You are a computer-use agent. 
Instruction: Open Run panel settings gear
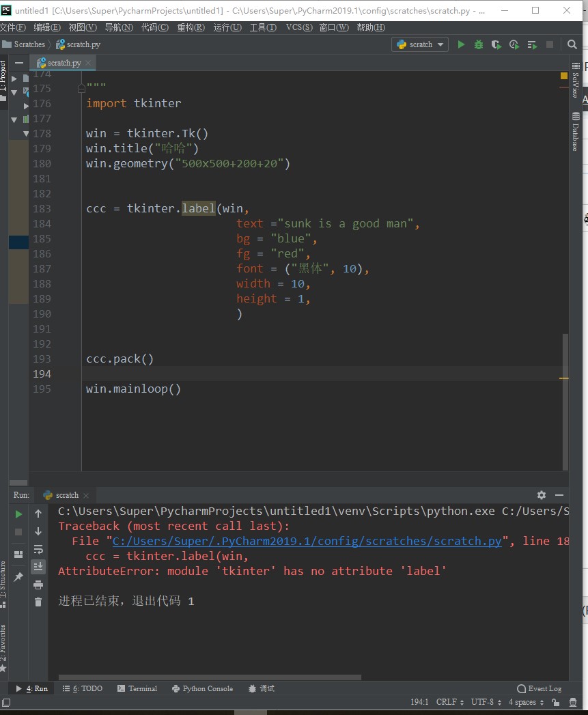[542, 494]
